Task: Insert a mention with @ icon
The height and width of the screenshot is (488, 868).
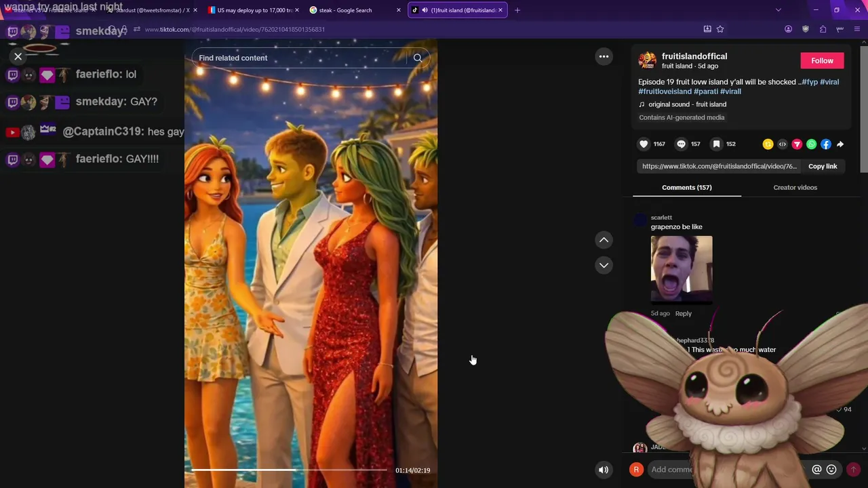Action: pos(816,469)
